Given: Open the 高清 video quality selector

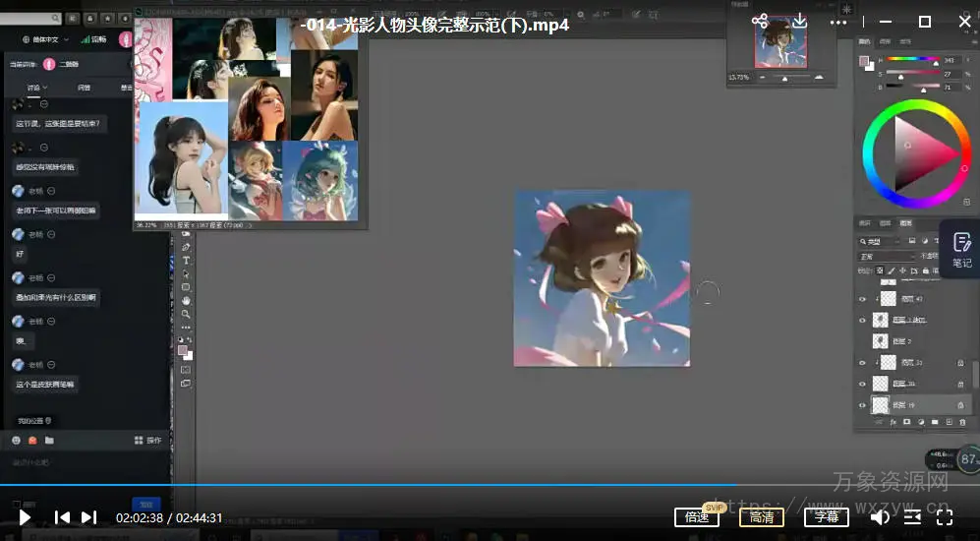Looking at the screenshot, I should tap(761, 517).
